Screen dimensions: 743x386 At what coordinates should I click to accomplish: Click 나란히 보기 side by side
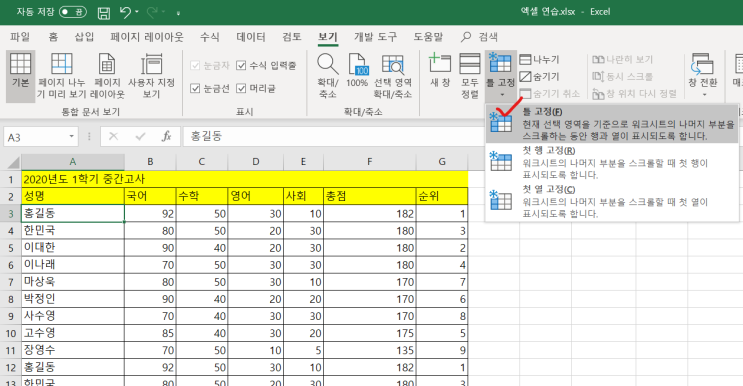coord(623,60)
